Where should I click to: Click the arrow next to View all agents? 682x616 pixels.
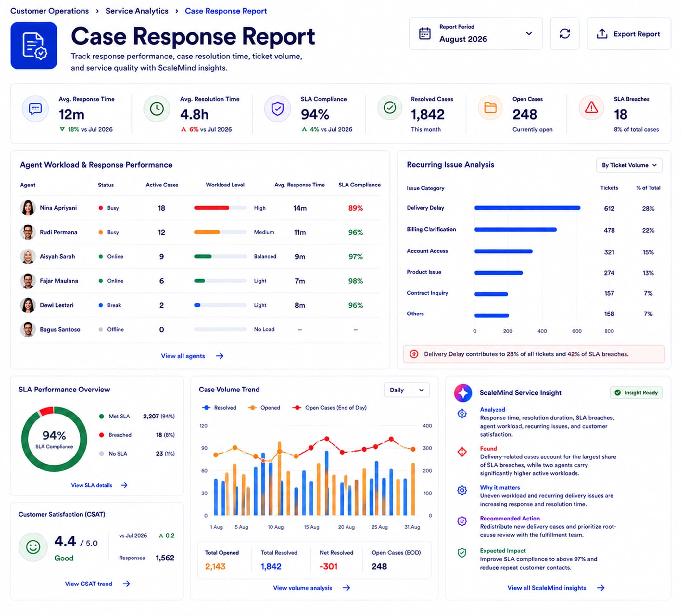click(x=220, y=356)
